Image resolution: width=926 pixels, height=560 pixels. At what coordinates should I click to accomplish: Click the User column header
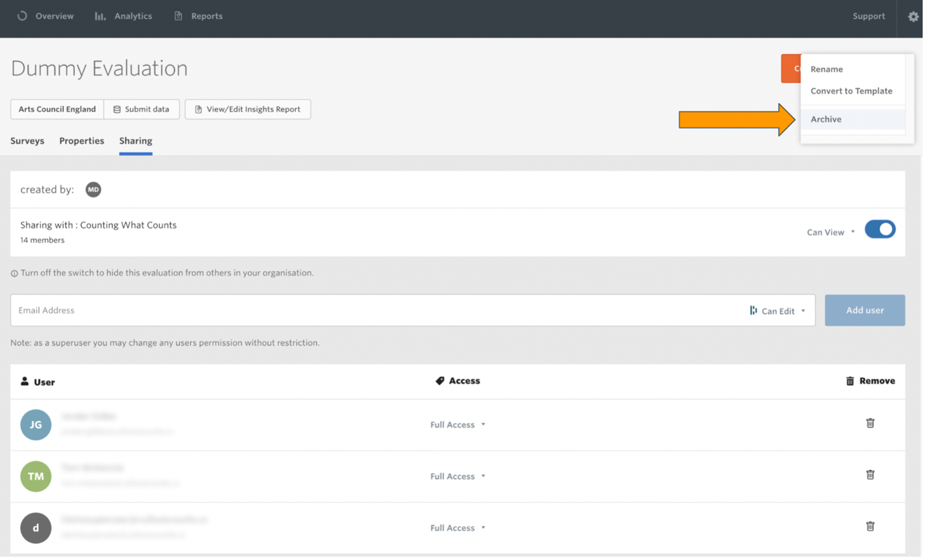coord(38,383)
